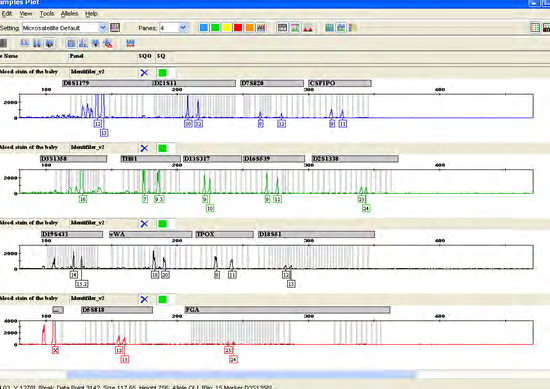Click the dark gray icon at the left of the second toolbar row

[4, 43]
